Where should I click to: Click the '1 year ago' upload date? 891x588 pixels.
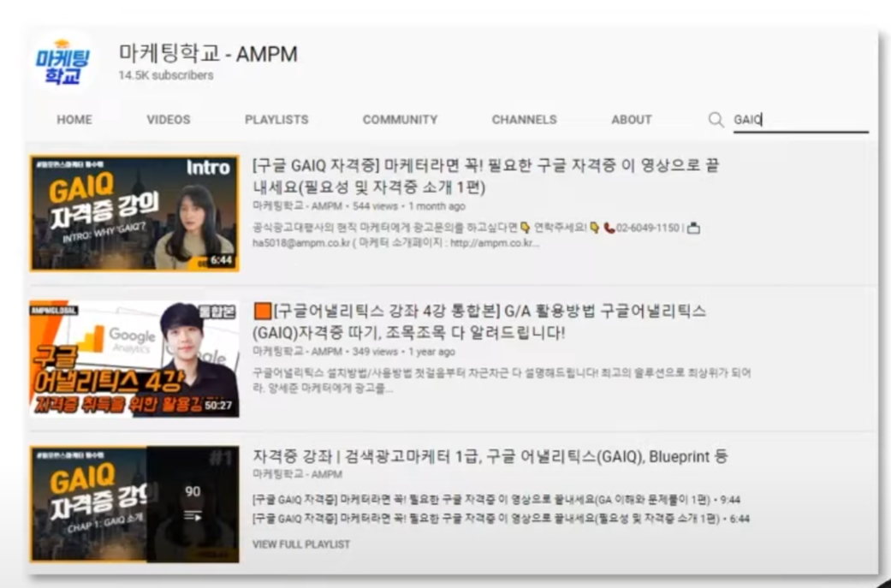click(x=431, y=352)
